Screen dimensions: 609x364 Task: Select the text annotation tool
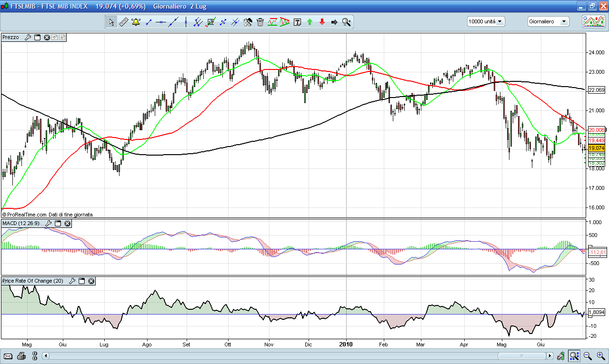[x=298, y=22]
